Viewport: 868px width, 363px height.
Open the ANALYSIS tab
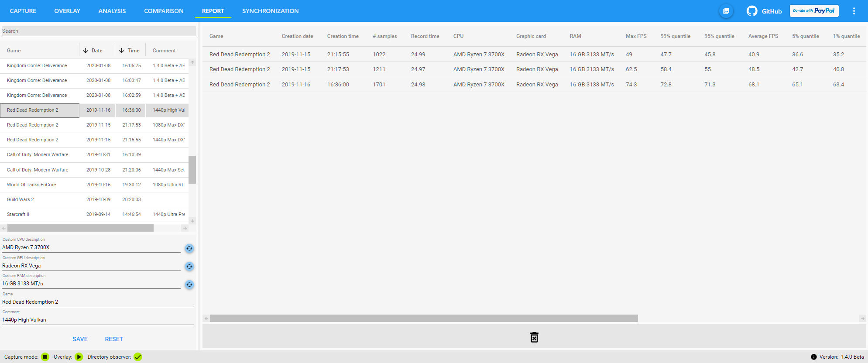(x=112, y=11)
